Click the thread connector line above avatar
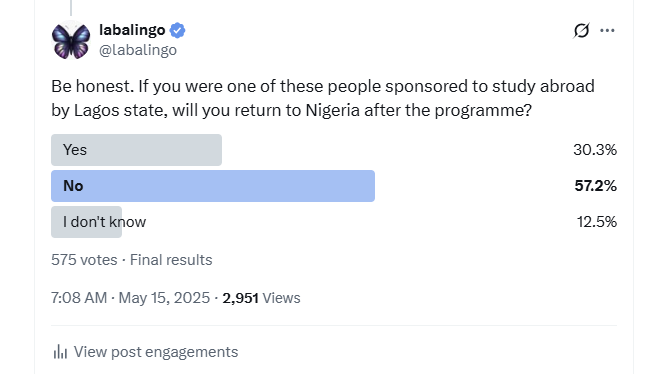664x374 pixels. (x=71, y=8)
